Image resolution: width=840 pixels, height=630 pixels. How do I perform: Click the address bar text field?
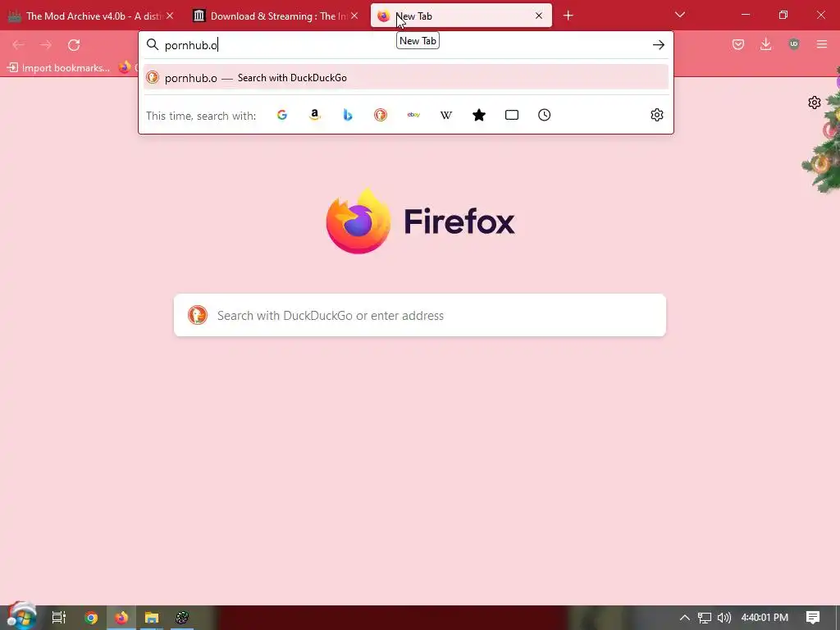click(x=404, y=45)
